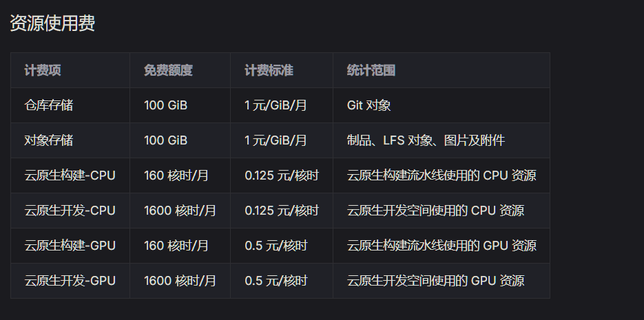
Task: Click 云原生开发空间使用的 GPU 资源 text
Action: point(435,281)
